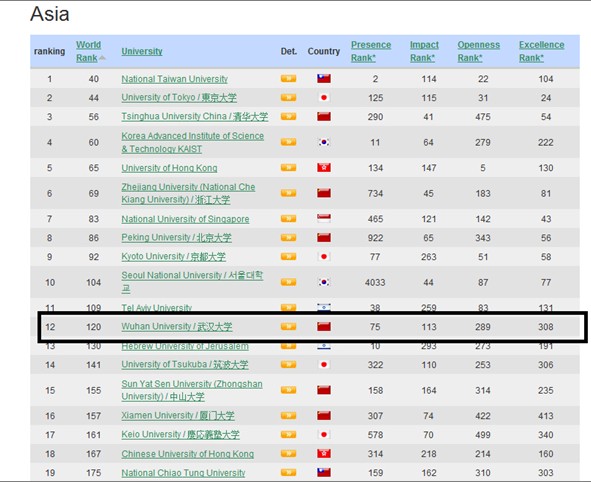This screenshot has height=482, width=591.
Task: Click details icon for KAIST row
Action: coord(288,142)
